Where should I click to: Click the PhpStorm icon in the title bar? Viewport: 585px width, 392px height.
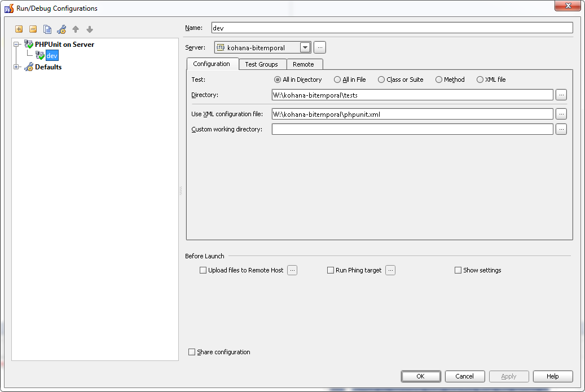(x=9, y=8)
